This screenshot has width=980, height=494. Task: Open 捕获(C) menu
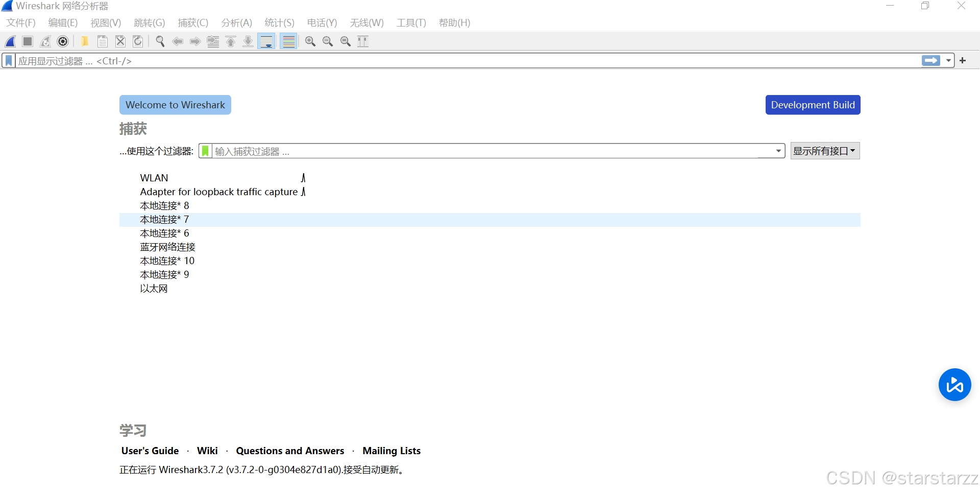(x=193, y=23)
